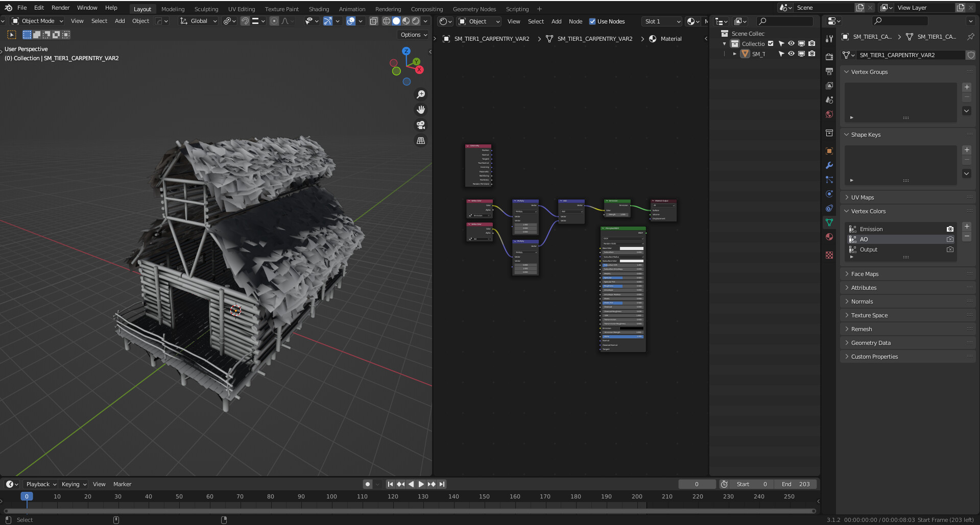Open the World Properties tab

[829, 115]
